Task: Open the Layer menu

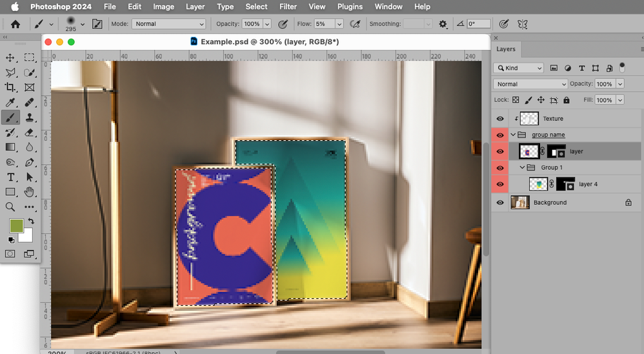Action: pyautogui.click(x=195, y=6)
